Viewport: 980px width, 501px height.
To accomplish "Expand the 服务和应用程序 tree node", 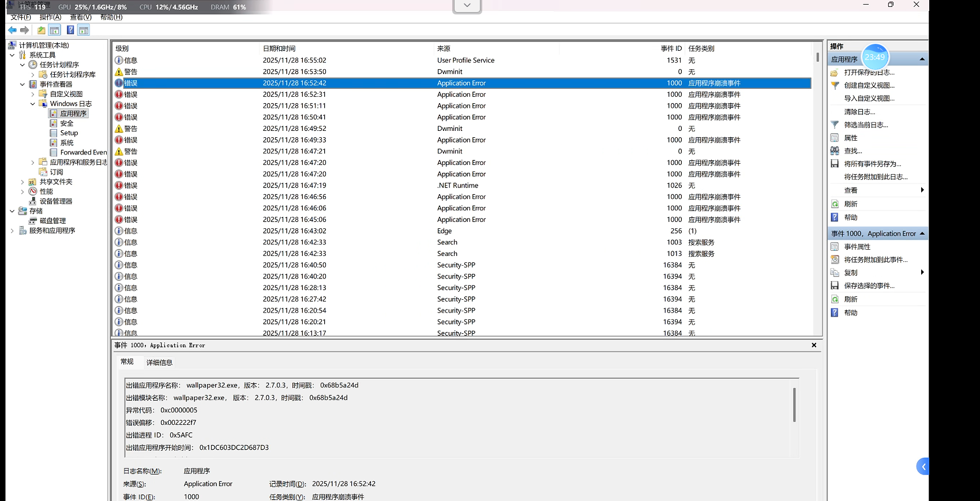I will coord(12,231).
